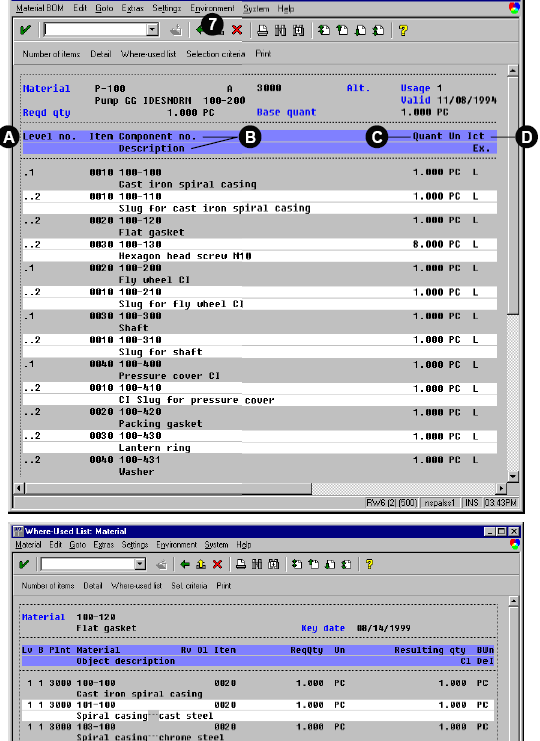Open command field dropdown in Where-Used List window
Image resolution: width=540 pixels, height=741 pixels.
point(140,564)
